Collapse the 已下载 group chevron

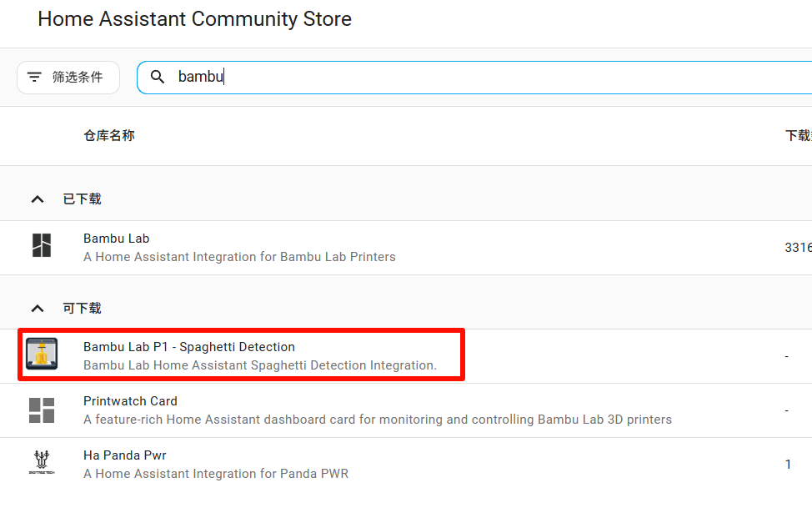click(x=37, y=199)
